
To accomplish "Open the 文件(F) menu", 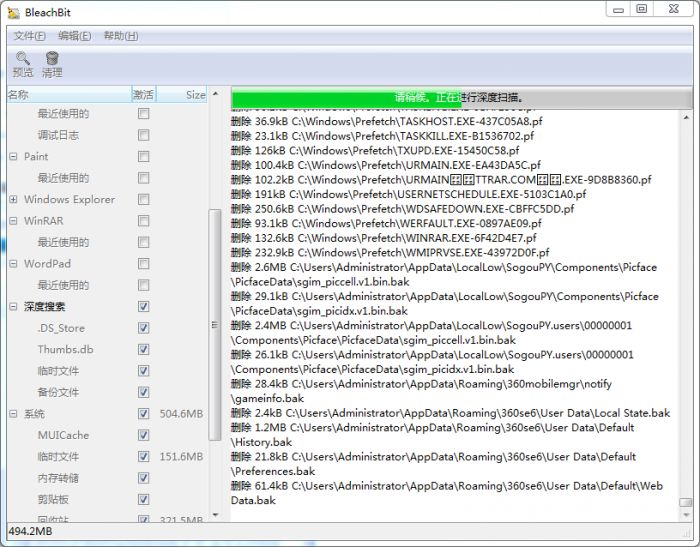I will click(30, 36).
